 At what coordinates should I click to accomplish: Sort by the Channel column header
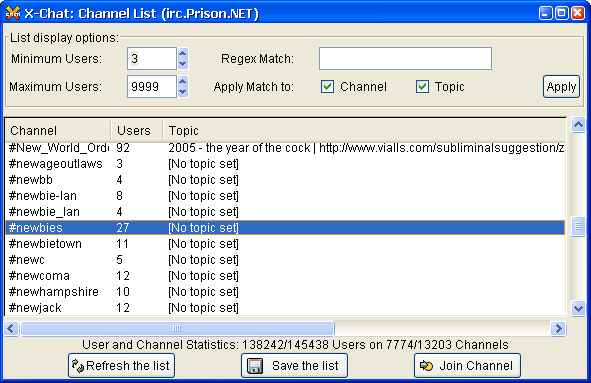pyautogui.click(x=58, y=130)
